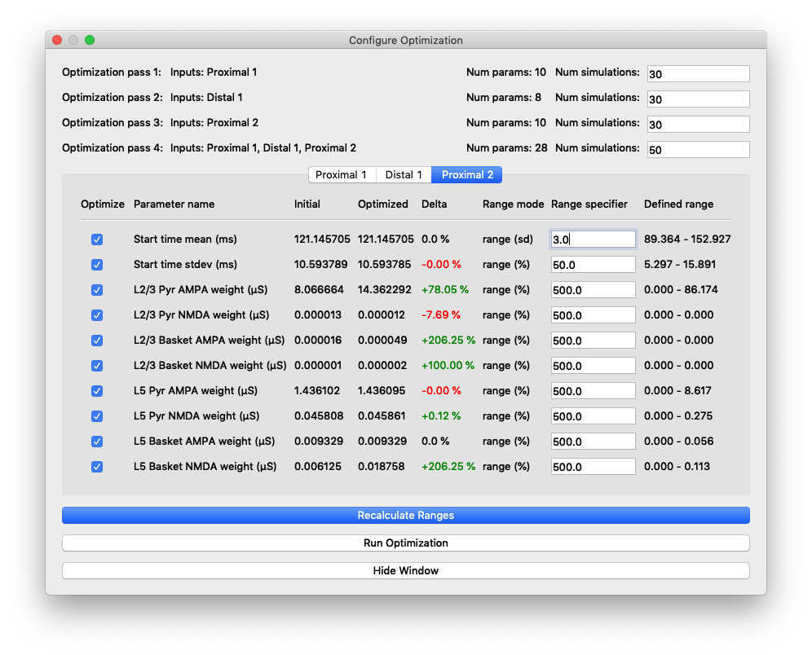Image resolution: width=812 pixels, height=655 pixels.
Task: Close the Configure Optimization window
Action: 58,40
